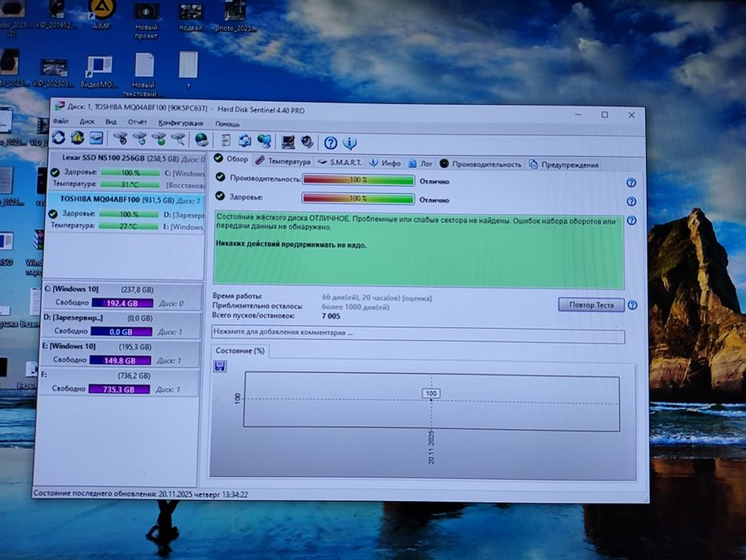The image size is (746, 560).
Task: Click the 735,3 GB free space bar
Action: pyautogui.click(x=119, y=390)
